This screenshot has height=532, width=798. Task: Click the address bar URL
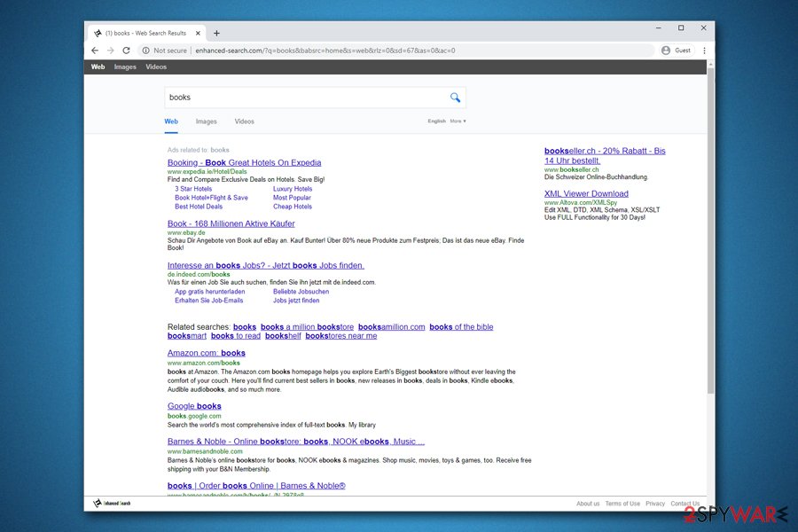click(x=325, y=51)
